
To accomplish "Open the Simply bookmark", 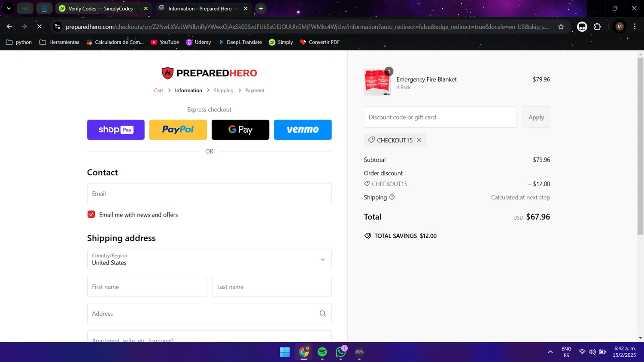I will [x=281, y=42].
